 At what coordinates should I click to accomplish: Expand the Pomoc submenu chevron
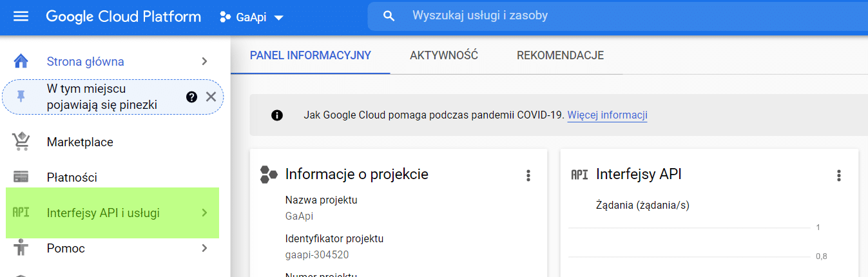(204, 248)
